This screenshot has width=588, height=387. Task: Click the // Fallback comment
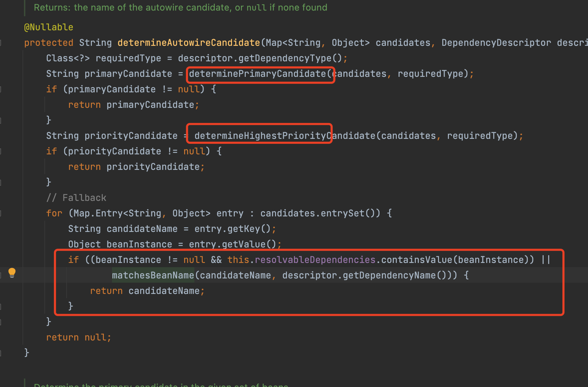(x=76, y=198)
